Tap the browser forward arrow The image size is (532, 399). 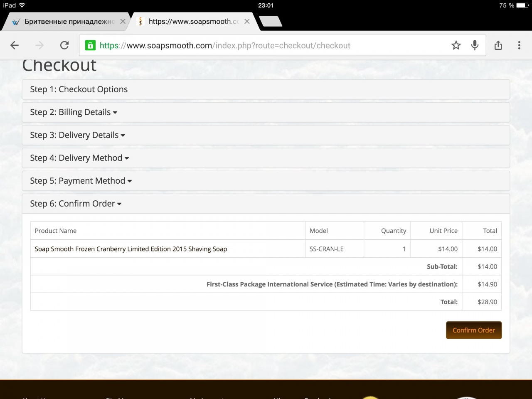click(39, 45)
